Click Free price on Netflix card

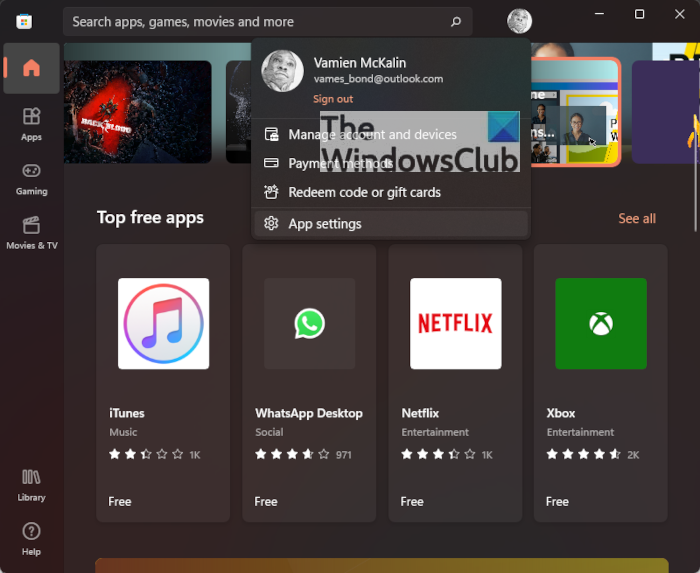coord(412,502)
